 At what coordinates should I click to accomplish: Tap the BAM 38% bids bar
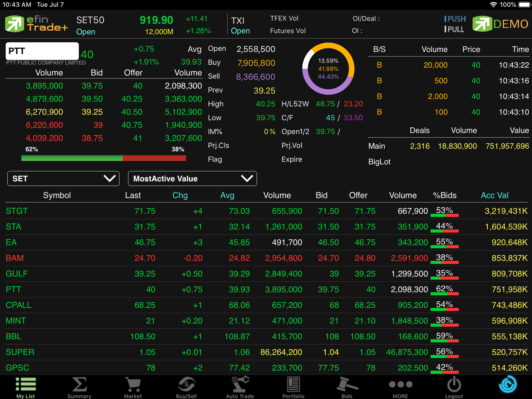click(x=444, y=262)
